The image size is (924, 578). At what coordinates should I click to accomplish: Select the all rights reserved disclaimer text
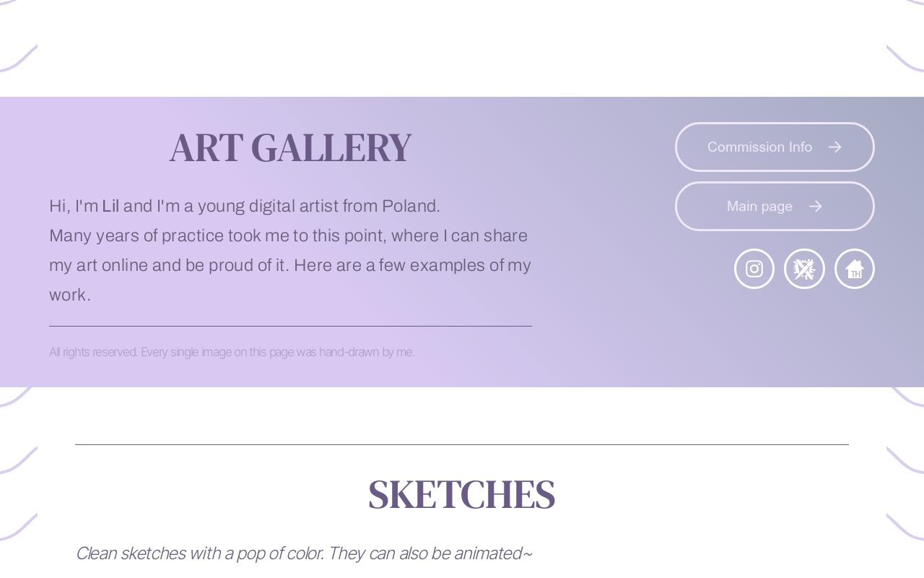point(232,352)
